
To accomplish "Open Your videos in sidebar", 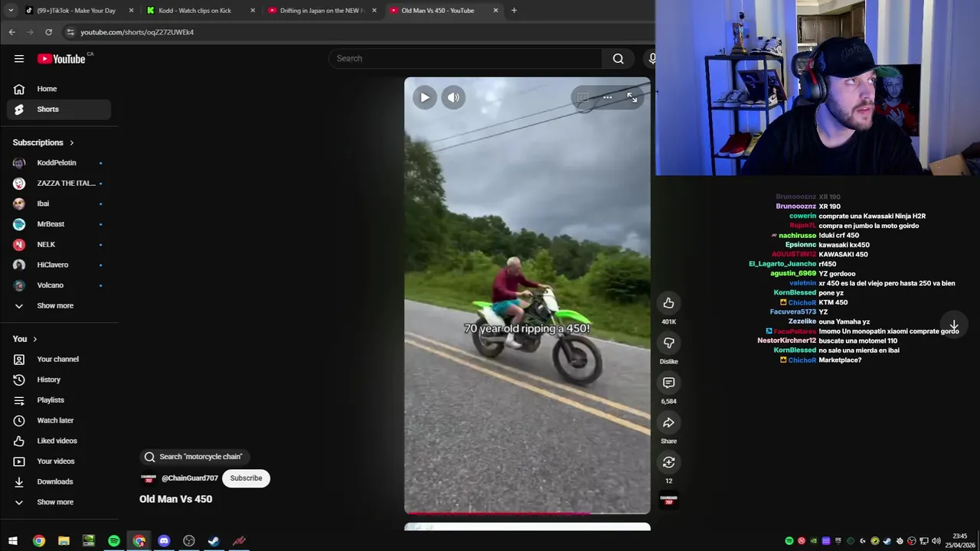I will [59, 461].
